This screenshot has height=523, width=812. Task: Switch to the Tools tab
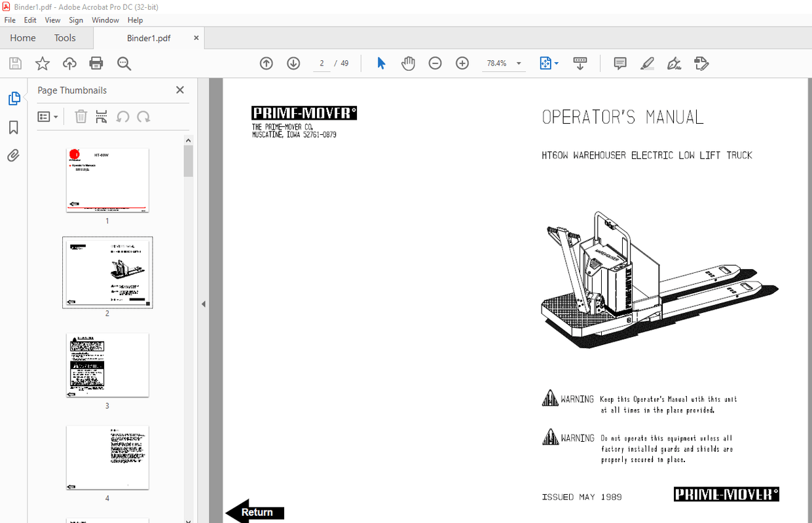64,37
